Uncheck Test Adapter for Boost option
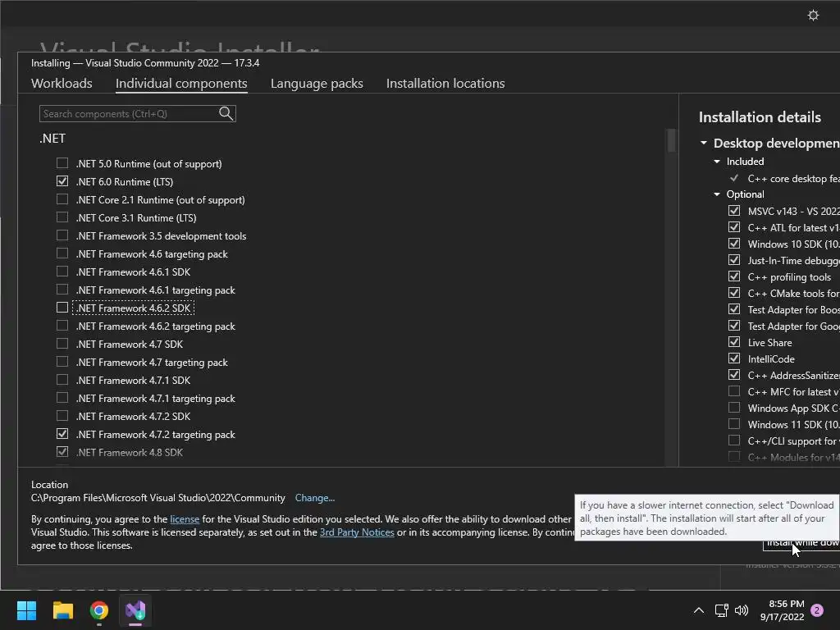The width and height of the screenshot is (840, 630). coord(734,309)
